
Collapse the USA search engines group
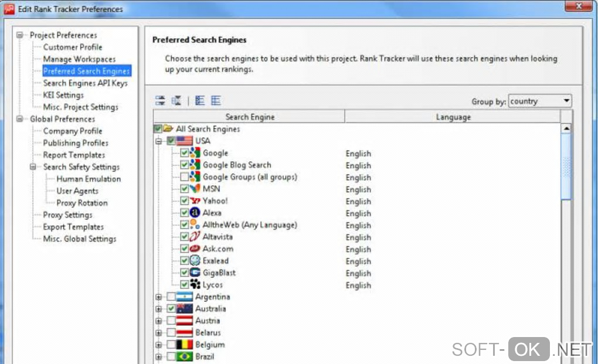tap(159, 141)
